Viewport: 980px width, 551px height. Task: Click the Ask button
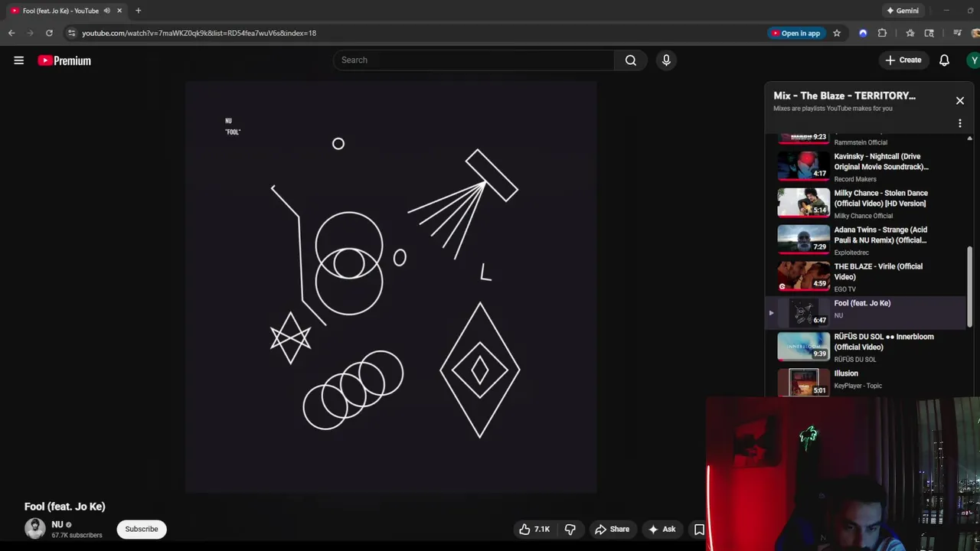coord(661,529)
